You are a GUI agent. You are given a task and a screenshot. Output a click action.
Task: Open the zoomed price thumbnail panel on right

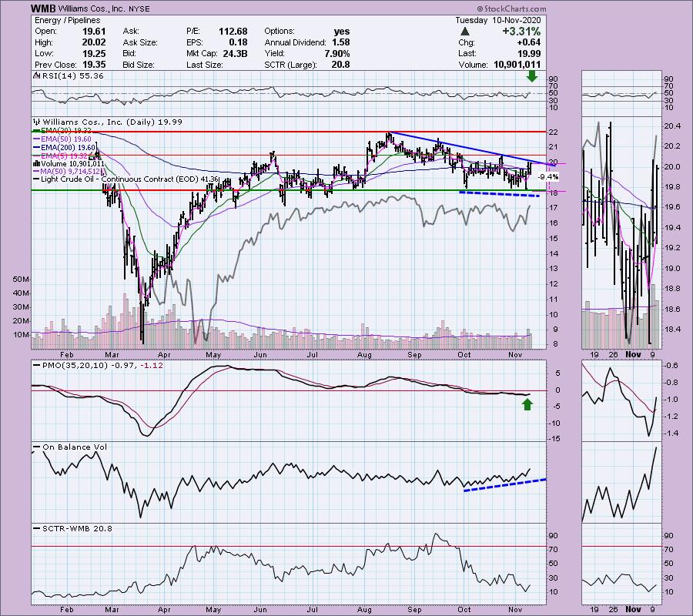pos(622,233)
